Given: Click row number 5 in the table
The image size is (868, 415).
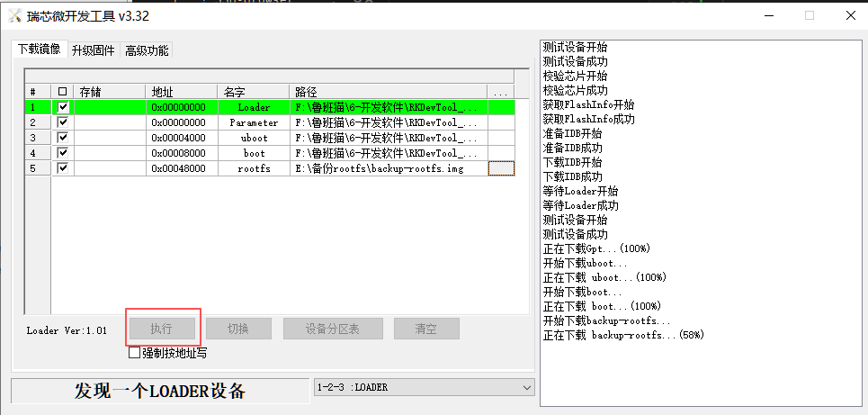Looking at the screenshot, I should coord(38,168).
